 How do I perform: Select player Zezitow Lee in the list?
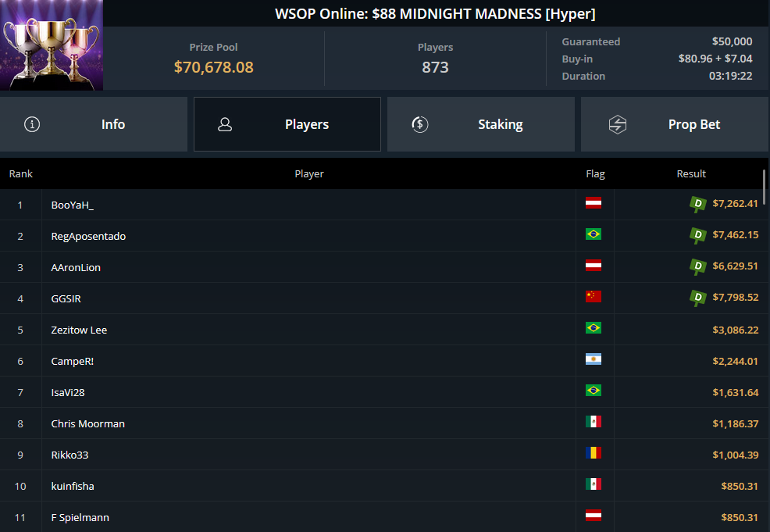pos(79,330)
